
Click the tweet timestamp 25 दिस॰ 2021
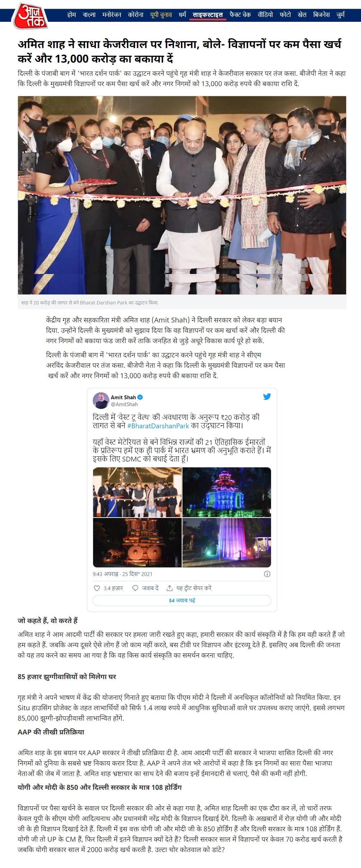[137, 574]
